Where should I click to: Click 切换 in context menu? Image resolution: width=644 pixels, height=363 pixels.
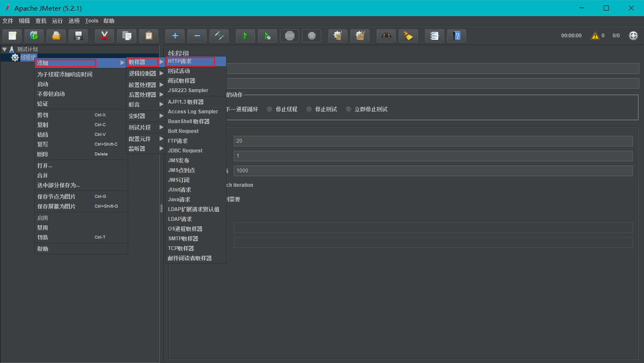click(81, 237)
